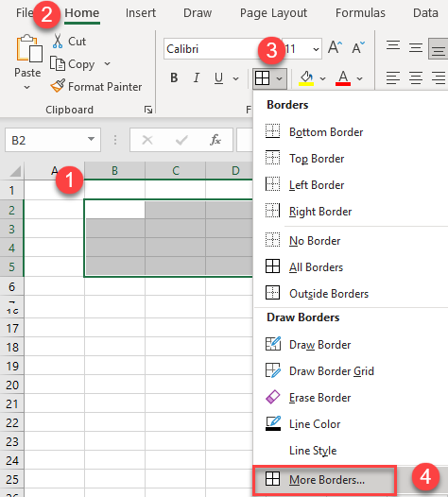Viewport: 448px width, 497px height.
Task: Expand the Font Color dropdown arrow
Action: [359, 78]
